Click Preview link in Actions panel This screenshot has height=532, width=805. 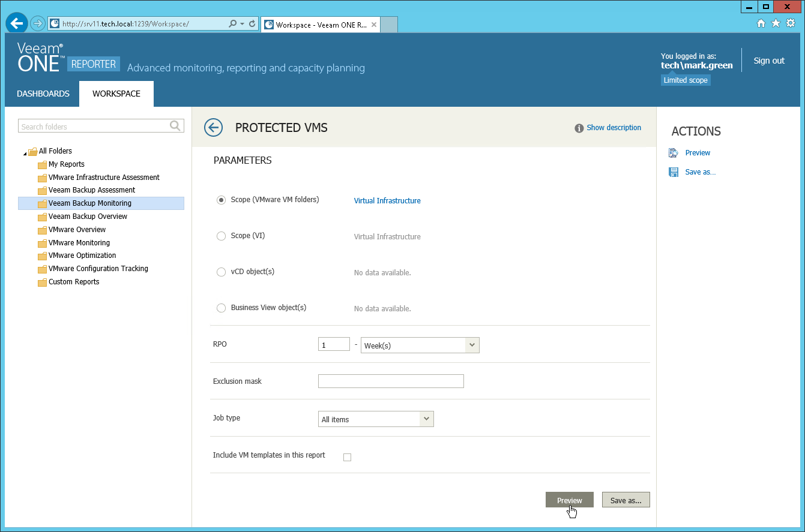click(x=698, y=153)
